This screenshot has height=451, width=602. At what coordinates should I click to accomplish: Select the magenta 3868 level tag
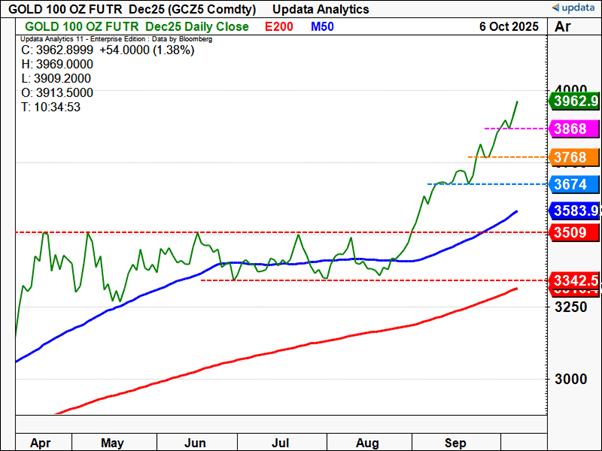tap(574, 129)
